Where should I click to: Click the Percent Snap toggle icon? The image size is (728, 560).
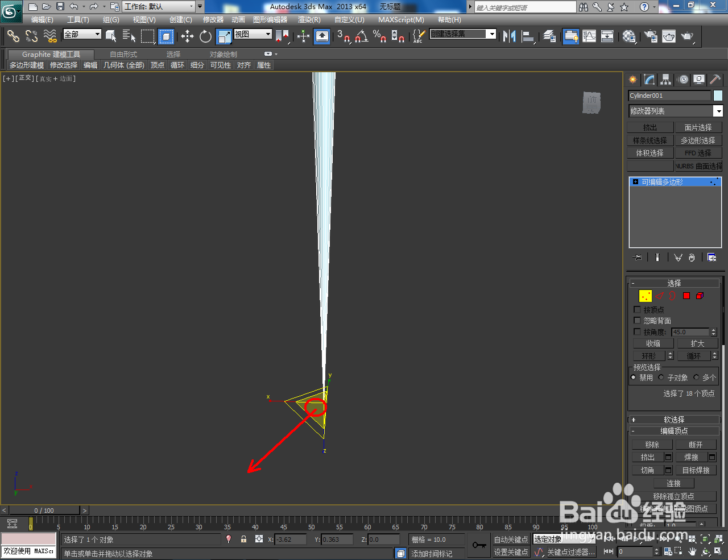coord(379,38)
